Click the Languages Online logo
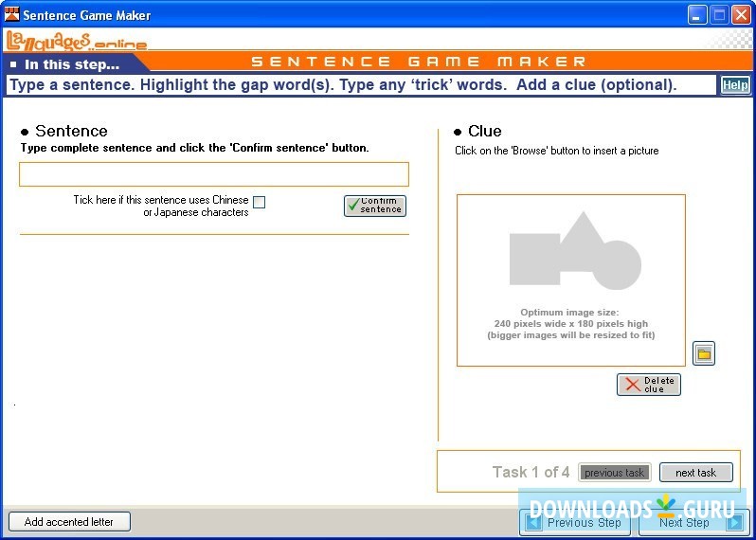Screen dimensions: 756x540 point(76,41)
